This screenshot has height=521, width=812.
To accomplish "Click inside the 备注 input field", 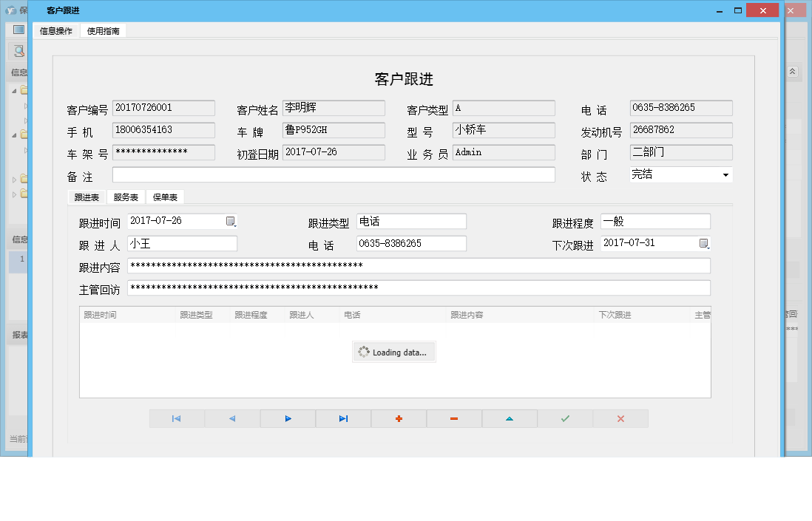I will 333,174.
